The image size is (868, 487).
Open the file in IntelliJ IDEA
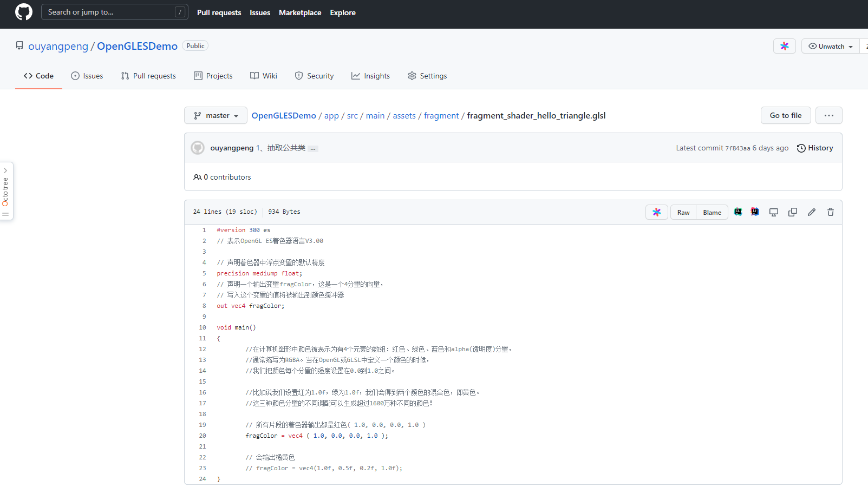754,212
